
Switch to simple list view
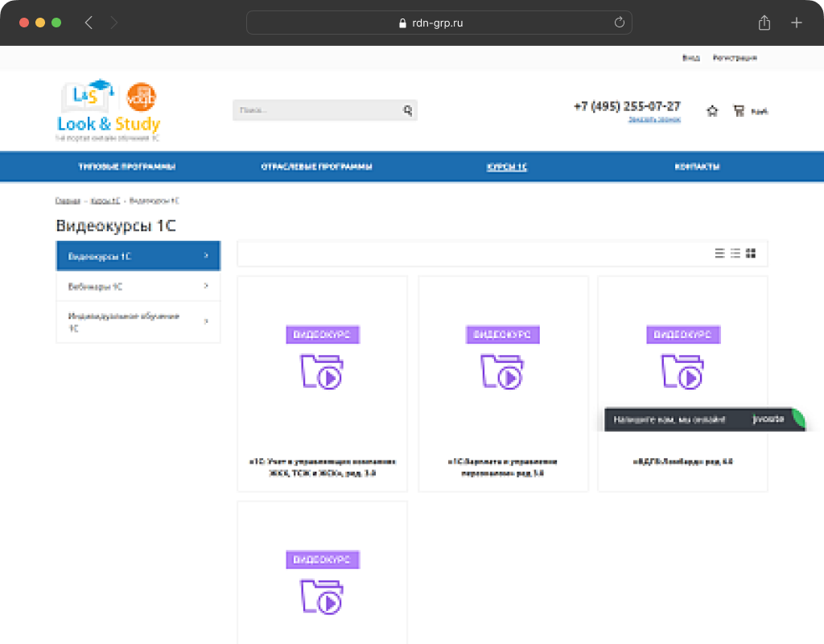(x=720, y=254)
